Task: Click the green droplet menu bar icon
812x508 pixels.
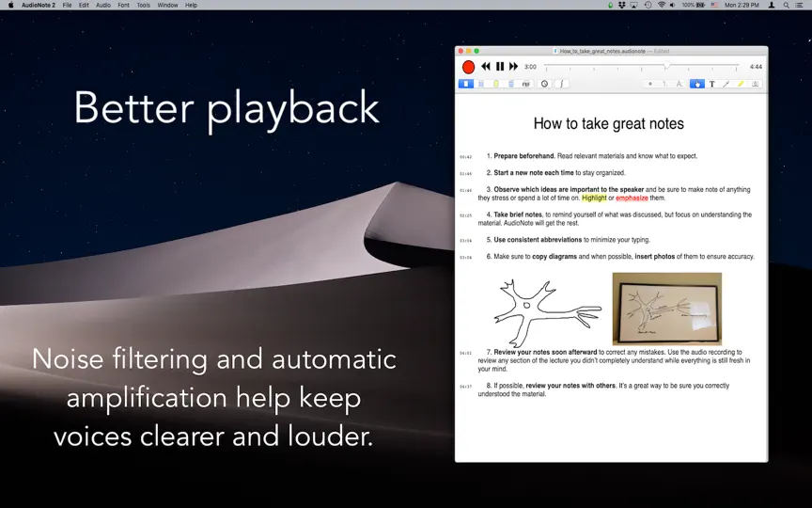Action: tap(611, 6)
